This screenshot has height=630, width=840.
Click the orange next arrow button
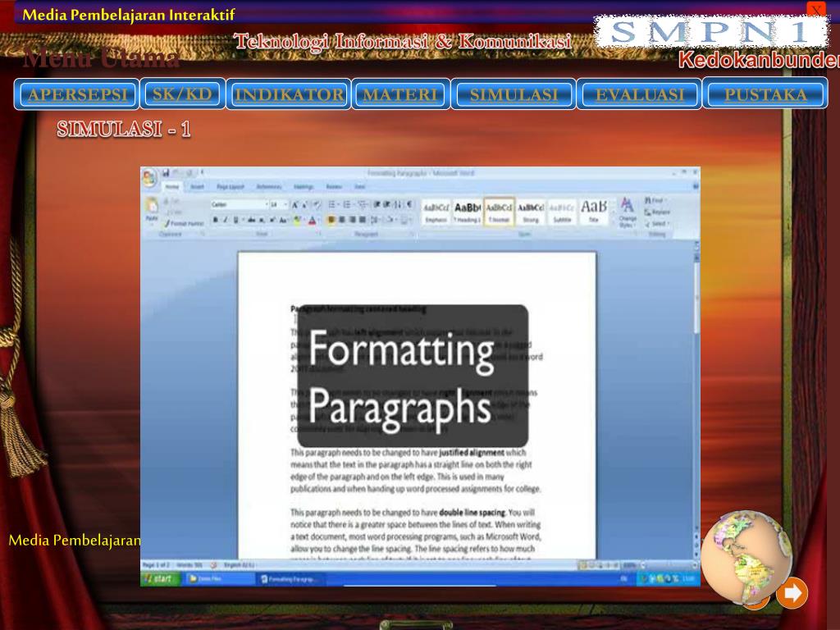[792, 593]
